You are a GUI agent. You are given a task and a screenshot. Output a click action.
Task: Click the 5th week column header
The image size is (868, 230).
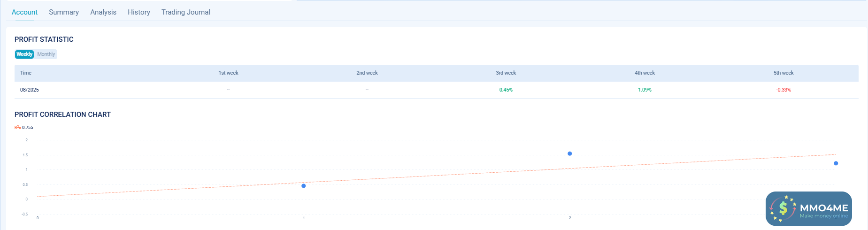[784, 73]
